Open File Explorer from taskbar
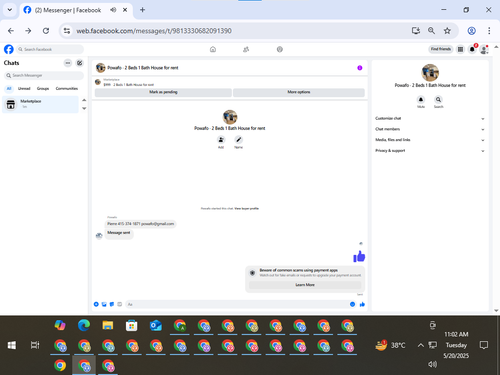This screenshot has width=500, height=375. 108,325
